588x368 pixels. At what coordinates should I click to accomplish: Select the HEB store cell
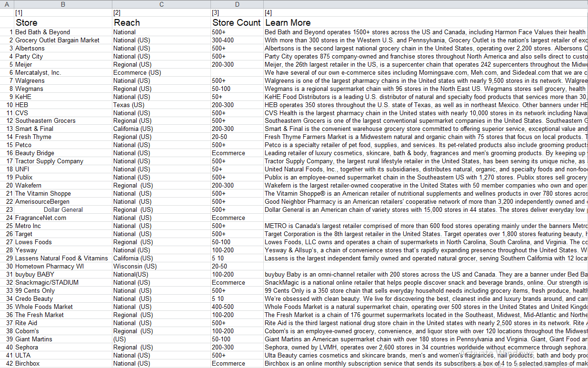(x=63, y=105)
